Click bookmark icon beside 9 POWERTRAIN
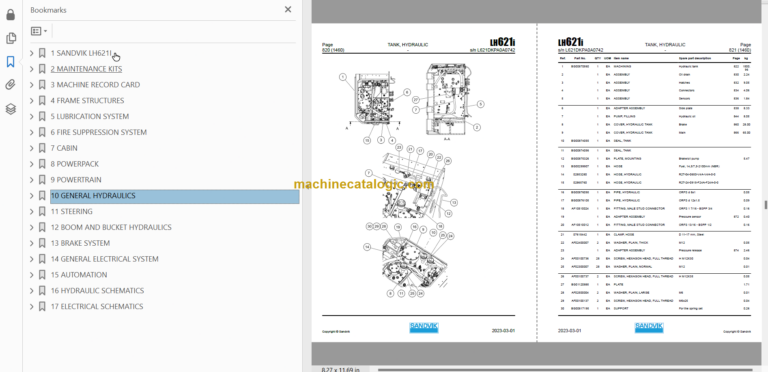This screenshot has width=768, height=372. [x=42, y=180]
